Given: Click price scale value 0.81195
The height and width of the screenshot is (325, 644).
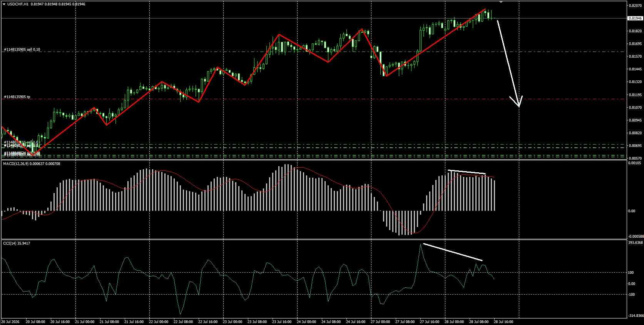Looking at the screenshot, I should [x=635, y=95].
